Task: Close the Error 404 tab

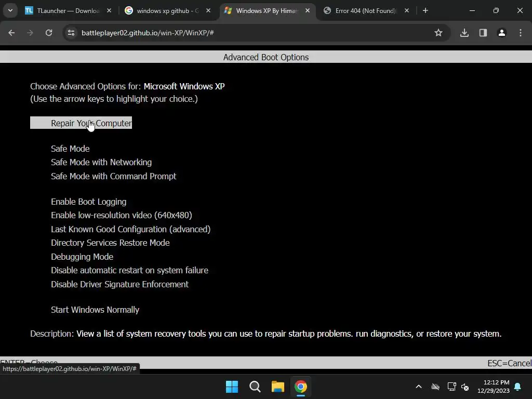Action: (407, 11)
